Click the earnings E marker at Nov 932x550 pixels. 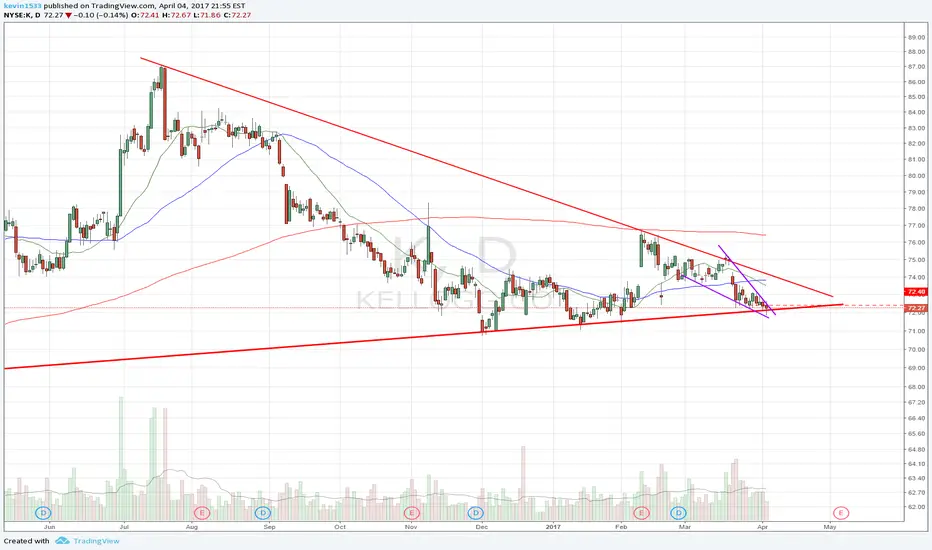pos(411,513)
